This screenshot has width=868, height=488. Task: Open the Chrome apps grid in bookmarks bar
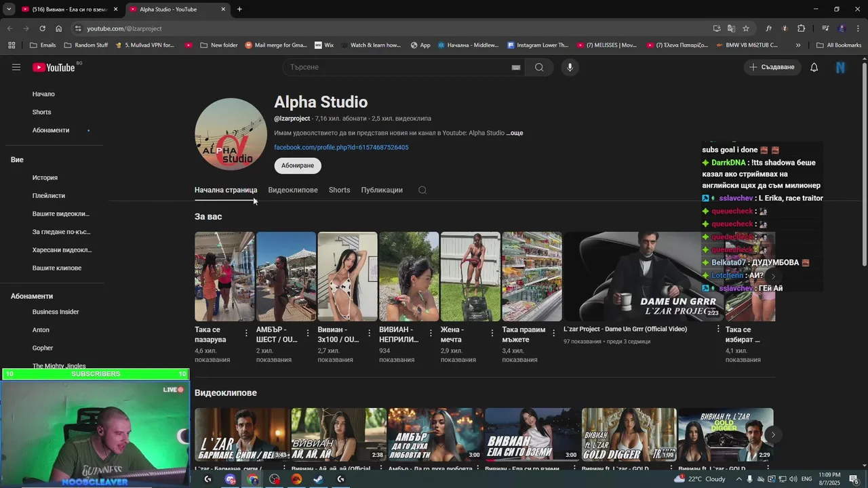point(12,45)
